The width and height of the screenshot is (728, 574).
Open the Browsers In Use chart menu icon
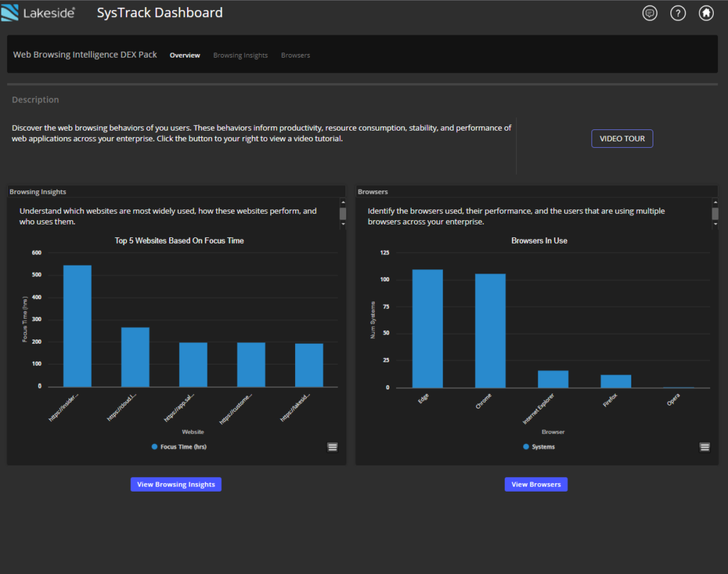705,447
